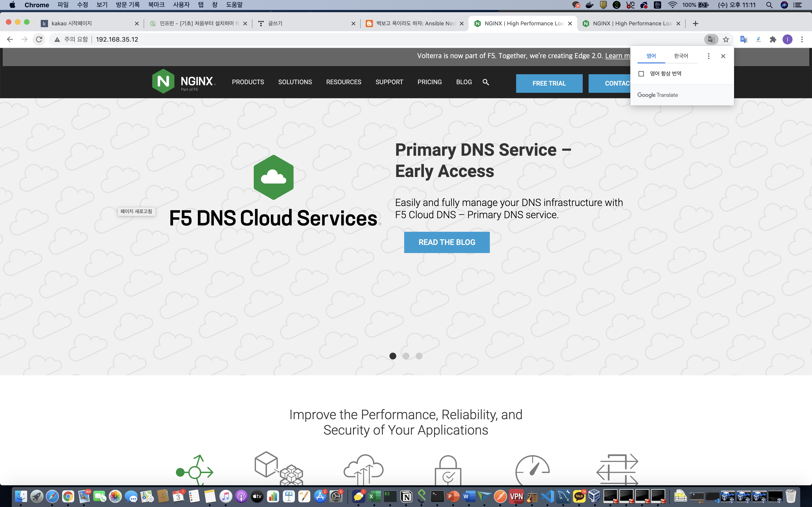Click the NGINX site search magnifier
The width and height of the screenshot is (812, 507).
coord(486,82)
